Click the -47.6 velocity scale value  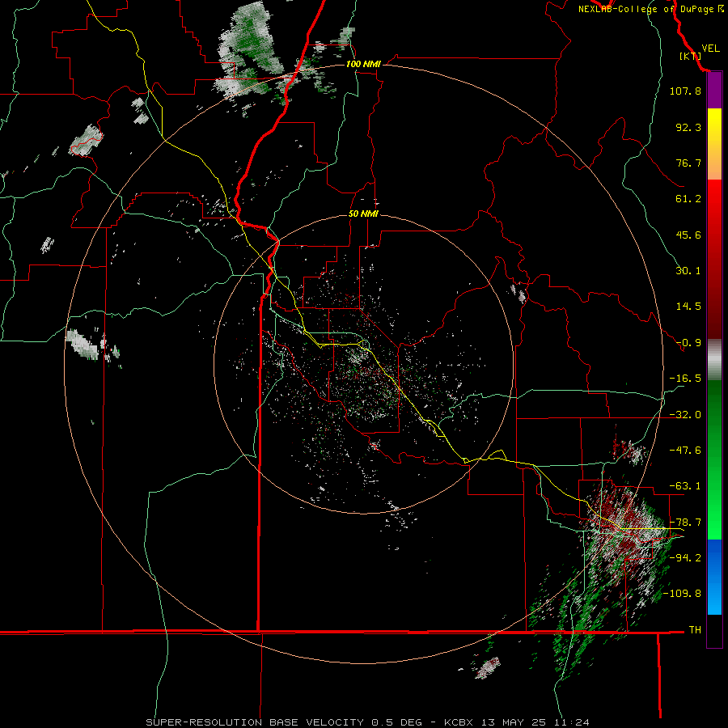tap(685, 451)
